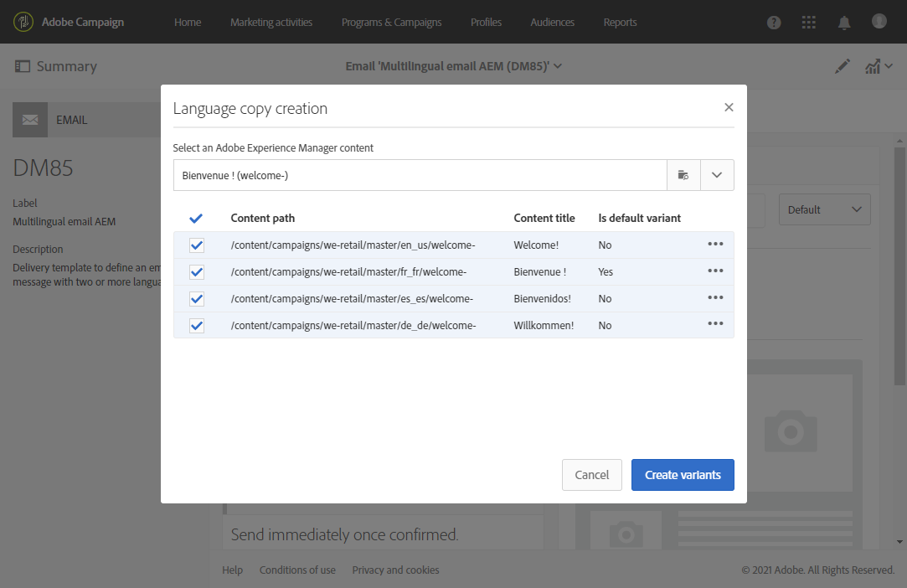
Task: Click the Adobe Campaign logo icon
Action: (x=23, y=22)
